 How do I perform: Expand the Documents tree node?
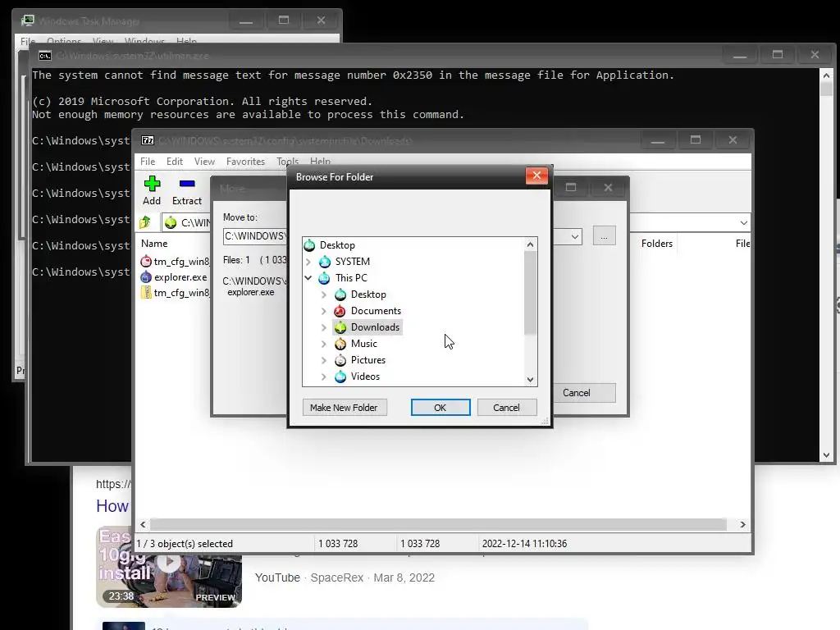click(x=323, y=311)
